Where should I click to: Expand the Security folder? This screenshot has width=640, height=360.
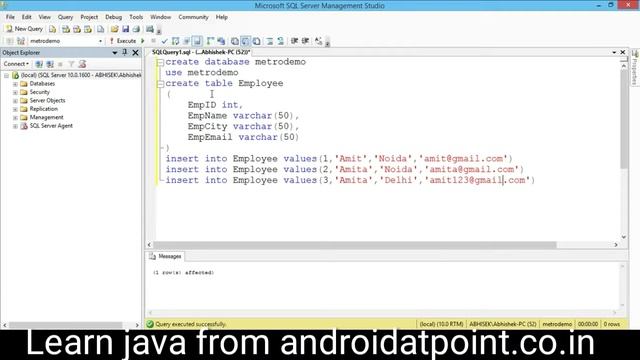click(15, 92)
